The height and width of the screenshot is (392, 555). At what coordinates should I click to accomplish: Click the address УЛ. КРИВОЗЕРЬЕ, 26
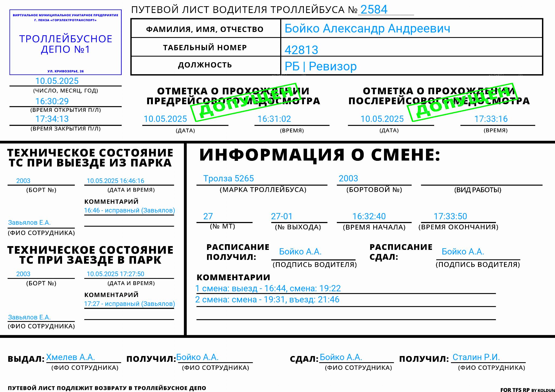(66, 71)
